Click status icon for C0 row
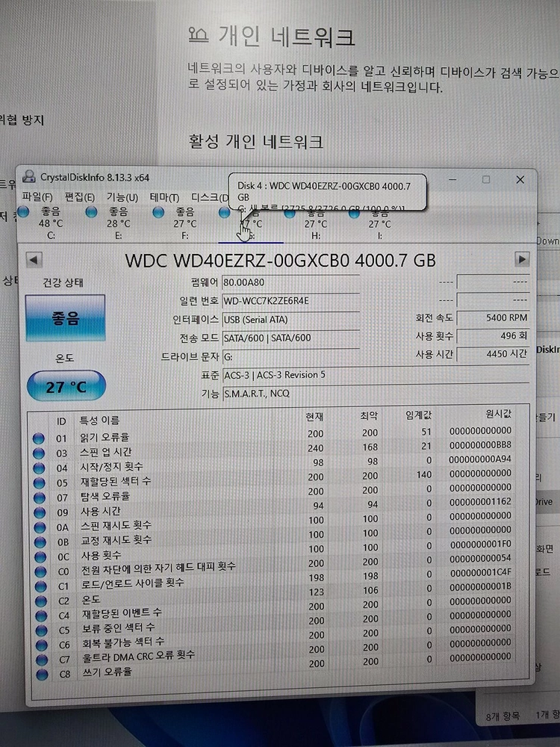This screenshot has width=560, height=747. (41, 571)
